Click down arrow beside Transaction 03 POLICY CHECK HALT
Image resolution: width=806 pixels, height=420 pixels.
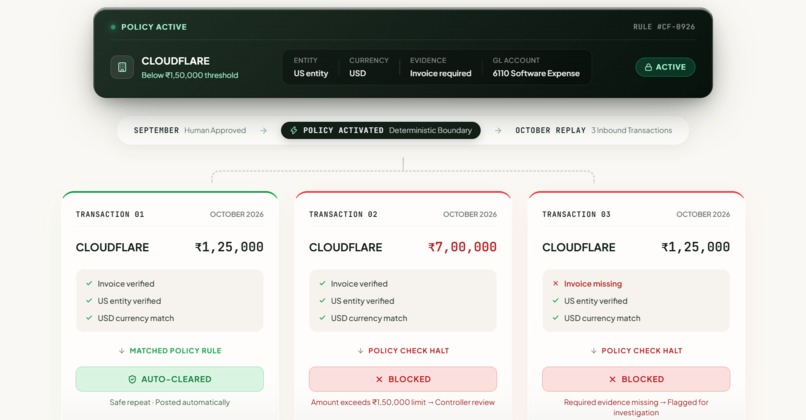pyautogui.click(x=594, y=351)
